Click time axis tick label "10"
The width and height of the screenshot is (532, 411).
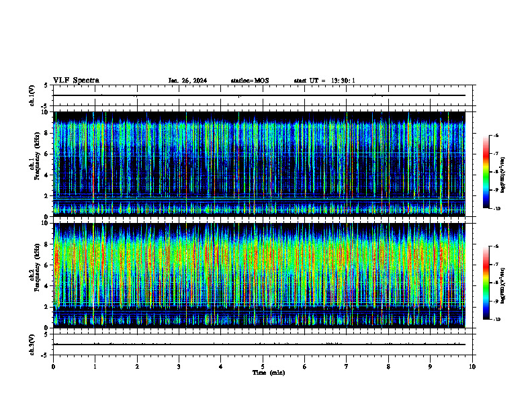[x=472, y=367]
